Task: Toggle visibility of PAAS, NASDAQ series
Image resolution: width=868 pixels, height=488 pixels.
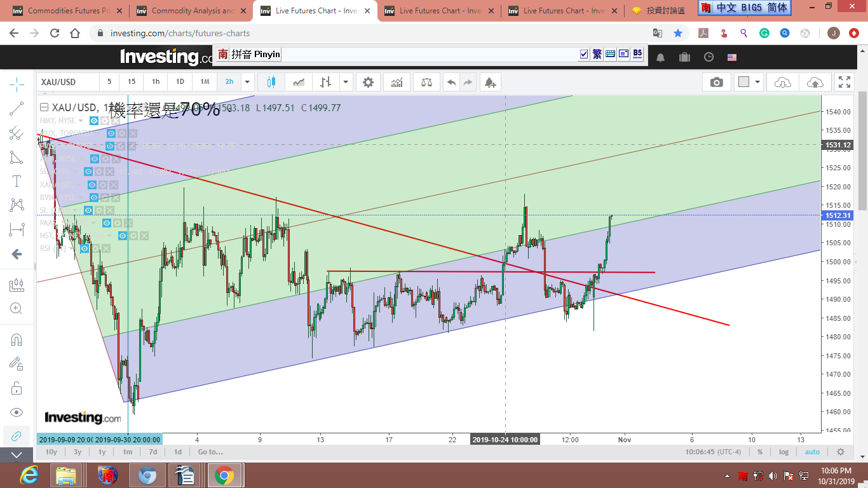Action: [107, 223]
